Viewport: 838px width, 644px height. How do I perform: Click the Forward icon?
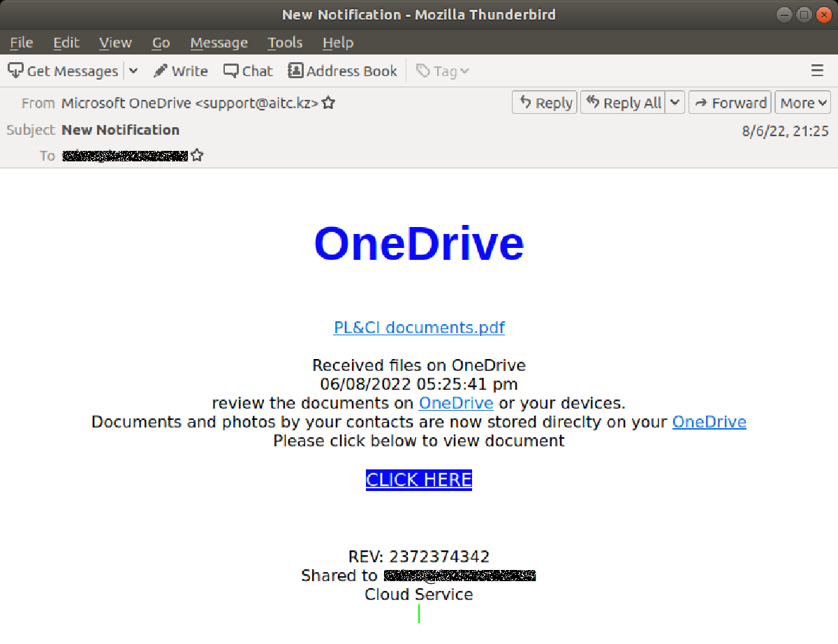(x=729, y=102)
